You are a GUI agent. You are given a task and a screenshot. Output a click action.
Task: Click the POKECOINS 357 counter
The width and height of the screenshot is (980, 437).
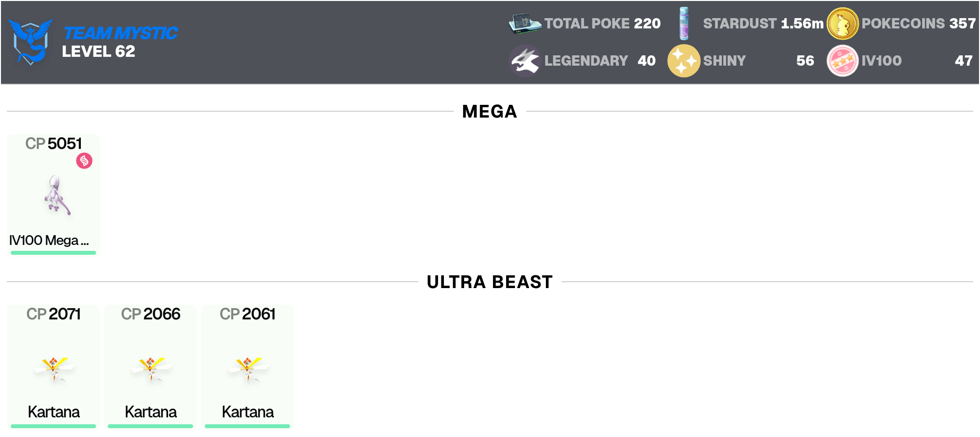[x=919, y=24]
